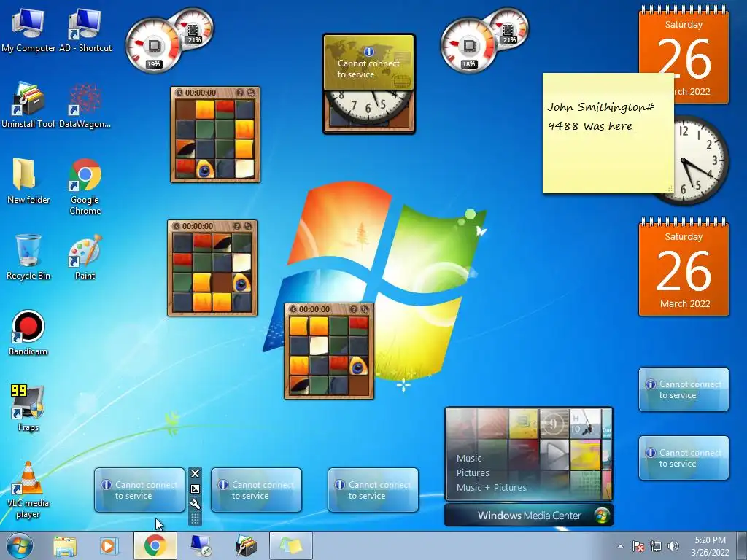Viewport: 747px width, 560px height.
Task: Show picture hint on the middle puzzle gadget
Action: [x=237, y=226]
